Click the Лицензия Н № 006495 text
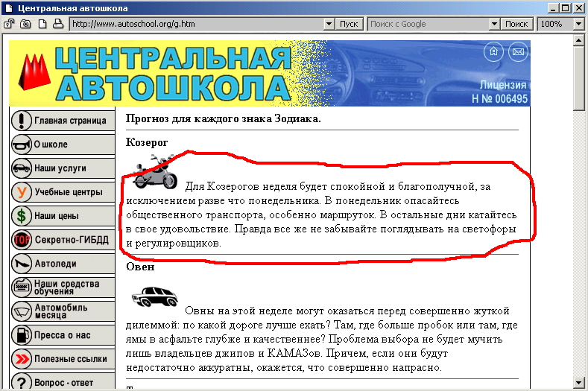Viewport: 588px width, 391px height. click(x=499, y=92)
